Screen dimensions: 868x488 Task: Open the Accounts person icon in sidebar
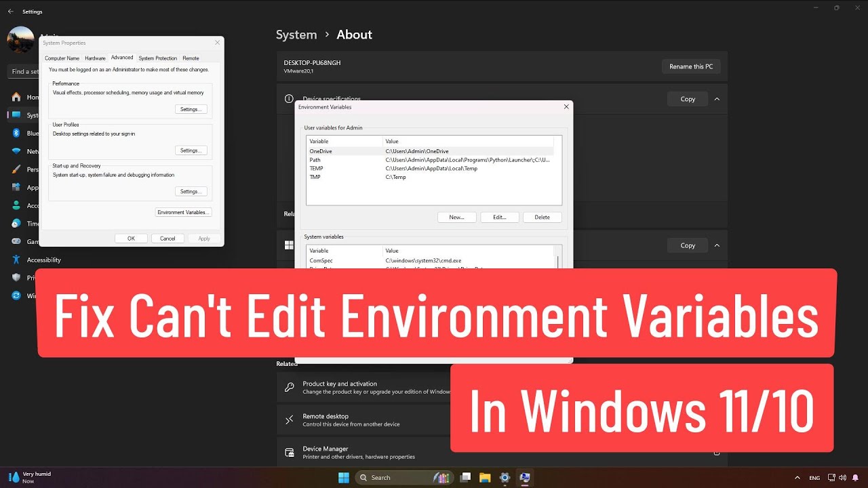(16, 205)
